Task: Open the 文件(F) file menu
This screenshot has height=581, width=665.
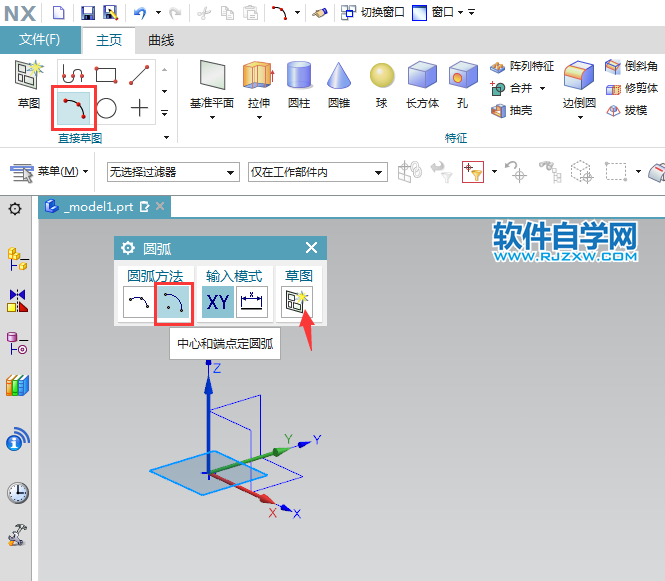Action: click(x=40, y=40)
